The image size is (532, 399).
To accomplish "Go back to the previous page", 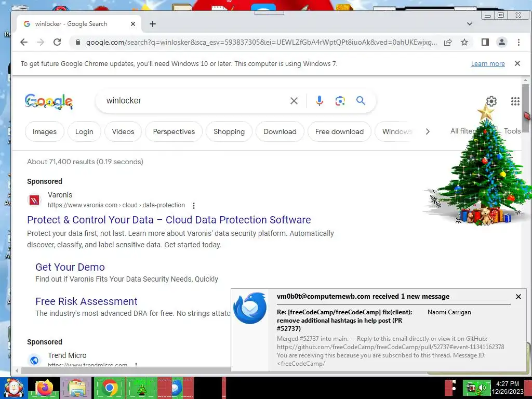I will [x=24, y=42].
